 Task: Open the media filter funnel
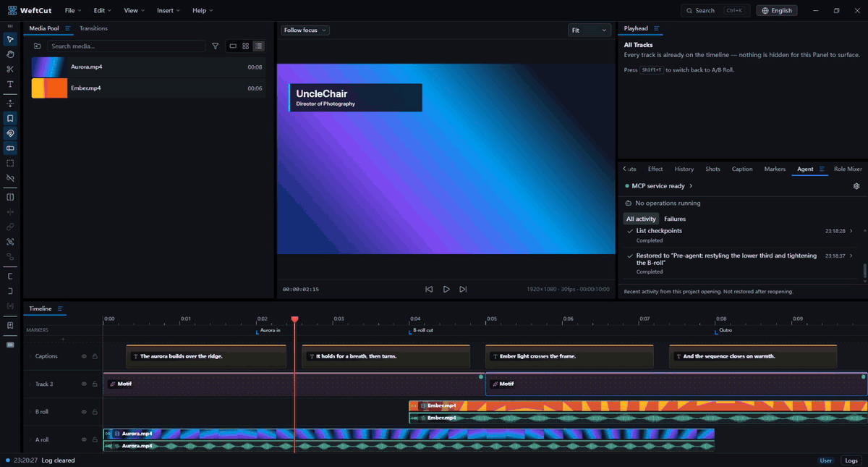click(215, 46)
